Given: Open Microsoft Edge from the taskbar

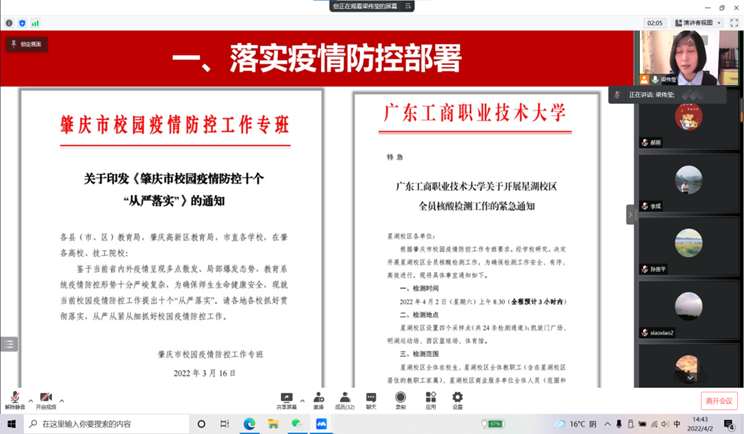Looking at the screenshot, I should (x=249, y=424).
